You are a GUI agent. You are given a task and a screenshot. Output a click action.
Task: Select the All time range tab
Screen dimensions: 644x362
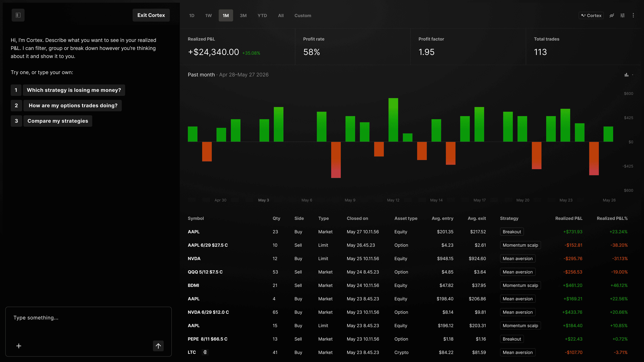[281, 16]
